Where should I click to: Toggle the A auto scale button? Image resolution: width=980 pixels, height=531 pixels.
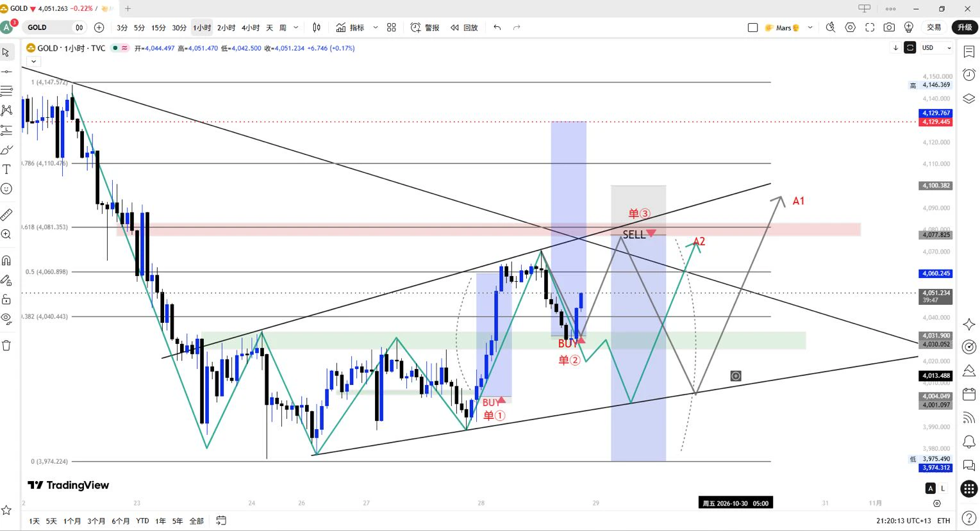[x=930, y=489]
